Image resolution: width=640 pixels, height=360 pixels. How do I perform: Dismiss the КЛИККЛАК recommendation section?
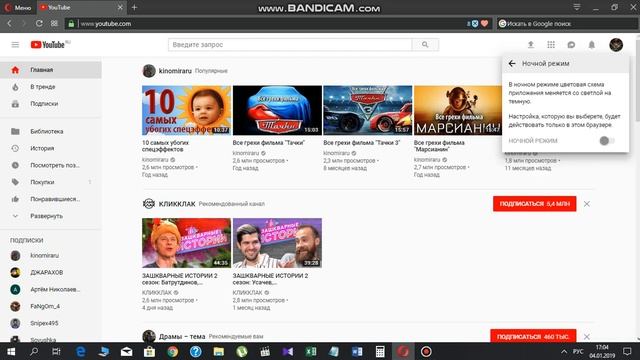tap(587, 204)
